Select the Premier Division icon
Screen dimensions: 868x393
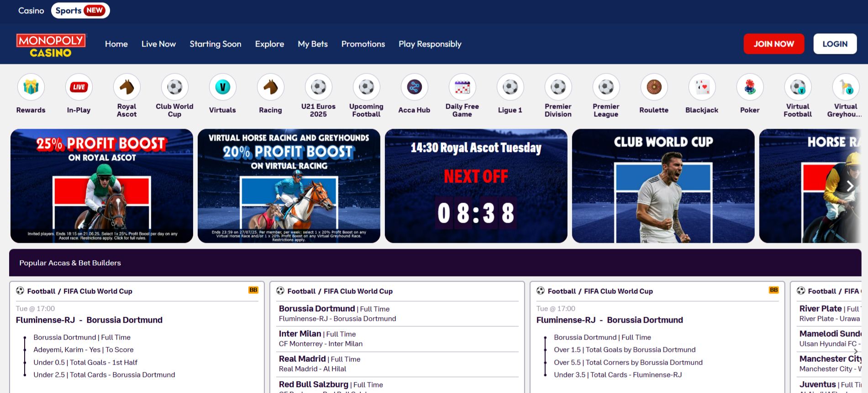[558, 87]
